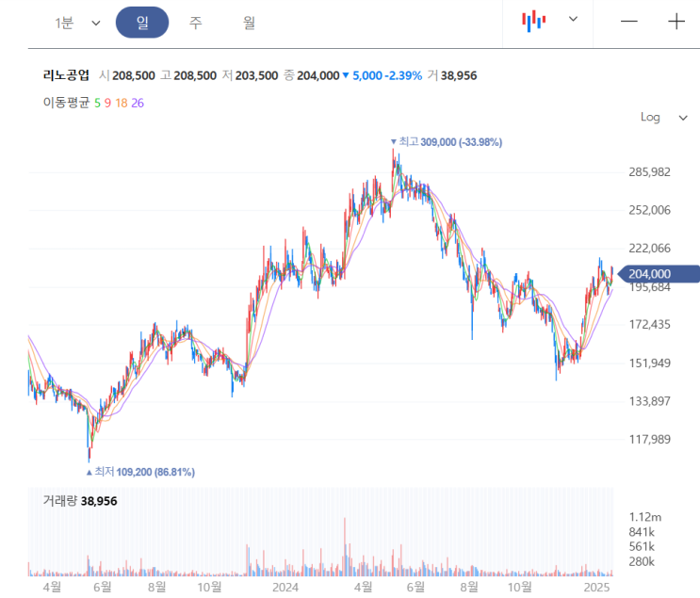The image size is (700, 598).
Task: Open the 1분 minute interval dropdown
Action: click(x=76, y=23)
